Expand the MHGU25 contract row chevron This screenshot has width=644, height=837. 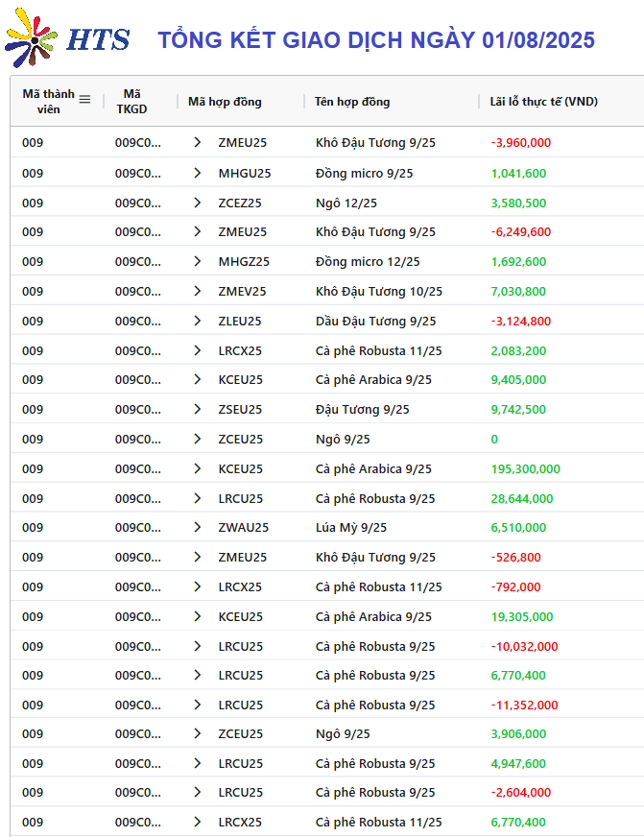click(198, 173)
